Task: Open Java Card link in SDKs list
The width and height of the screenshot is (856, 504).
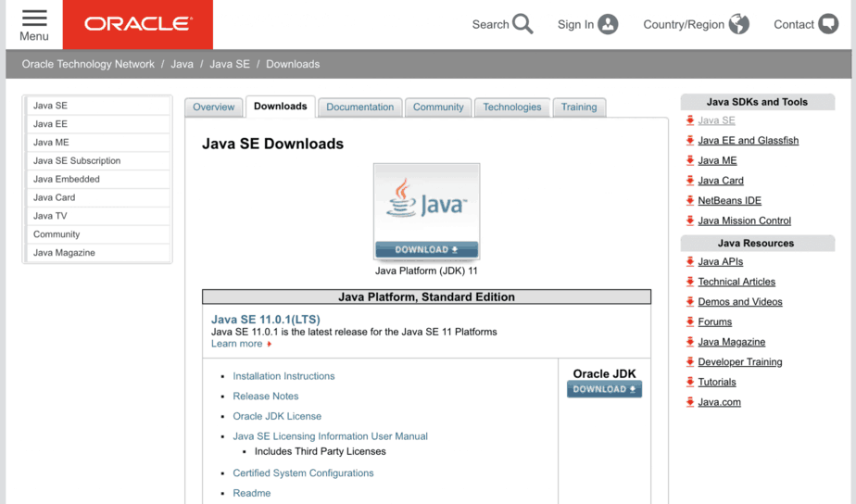Action: [x=721, y=180]
